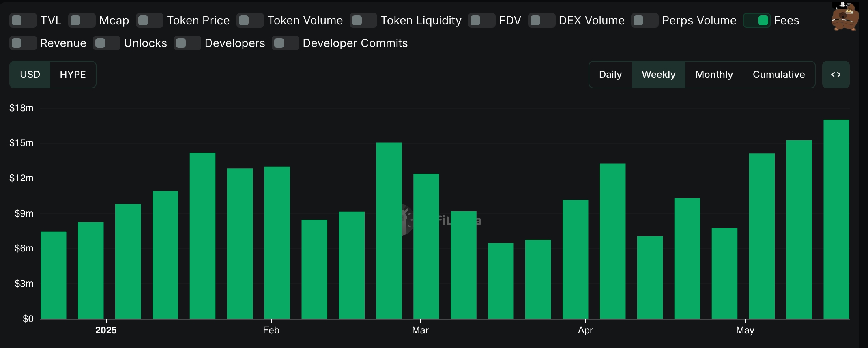Click the cowboy llama avatar icon
868x348 pixels.
(x=845, y=16)
